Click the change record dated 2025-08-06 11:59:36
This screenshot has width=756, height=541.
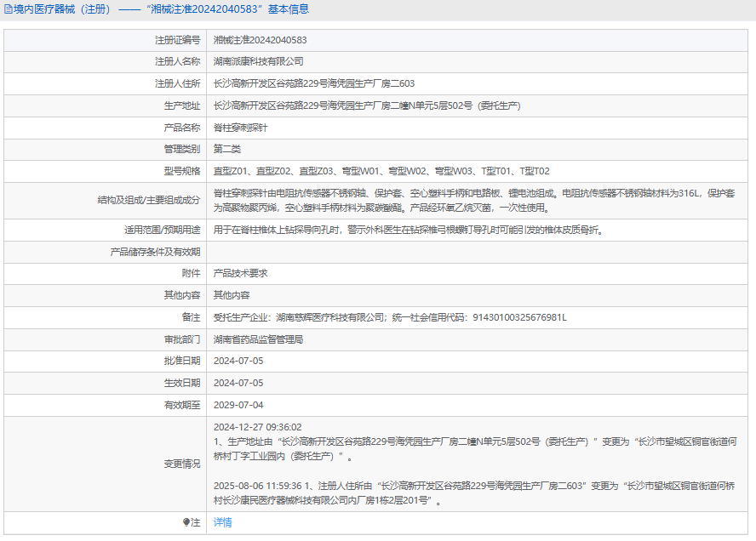click(x=474, y=493)
